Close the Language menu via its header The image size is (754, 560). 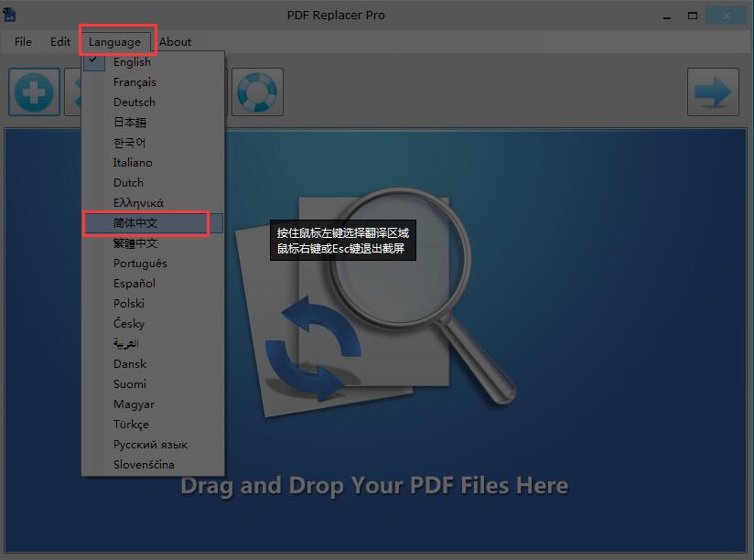coord(115,42)
